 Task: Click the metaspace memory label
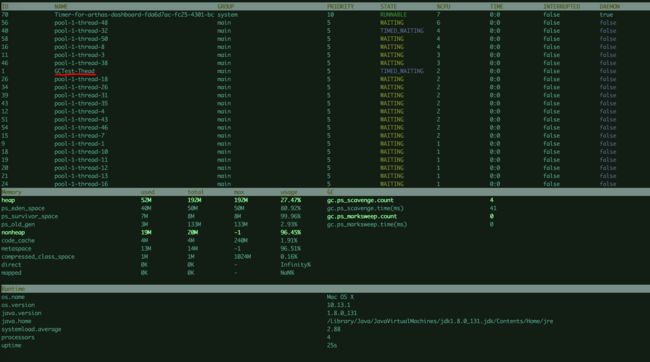(16, 249)
